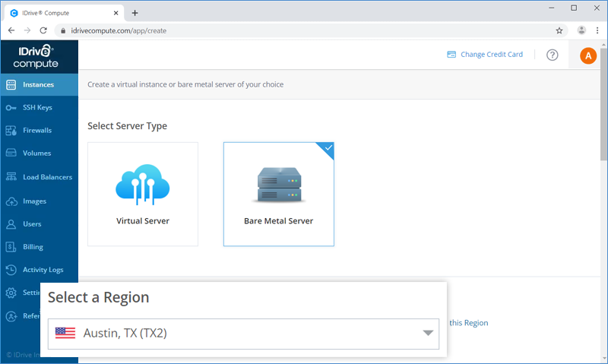Image resolution: width=608 pixels, height=364 pixels.
Task: Open the orange account avatar menu
Action: point(588,55)
